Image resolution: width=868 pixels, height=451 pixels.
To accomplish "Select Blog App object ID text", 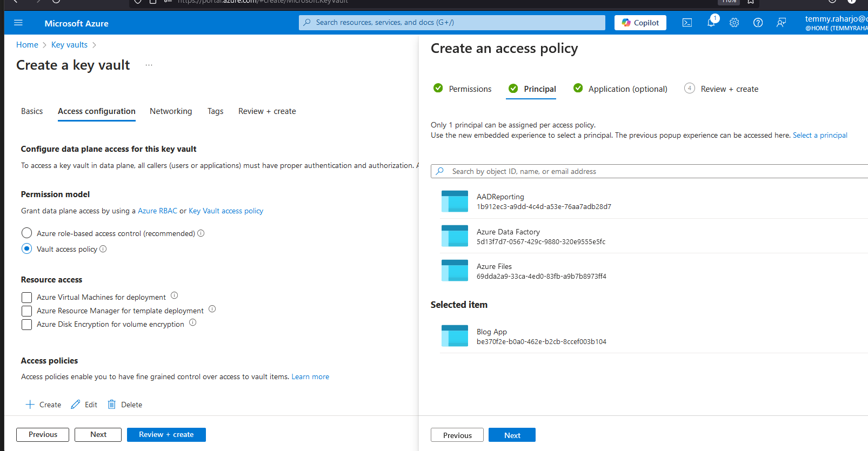I will (542, 342).
